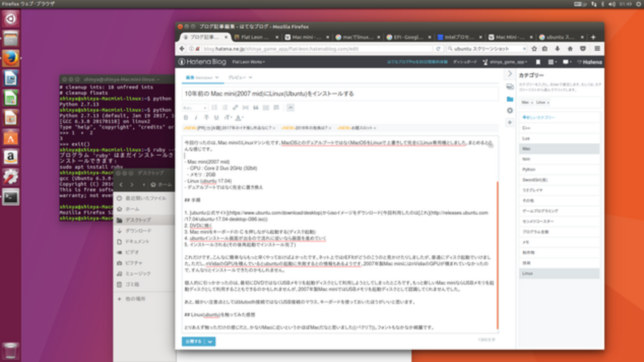Click Firefox back navigation arrow
This screenshot has height=362, width=644.
[x=183, y=49]
